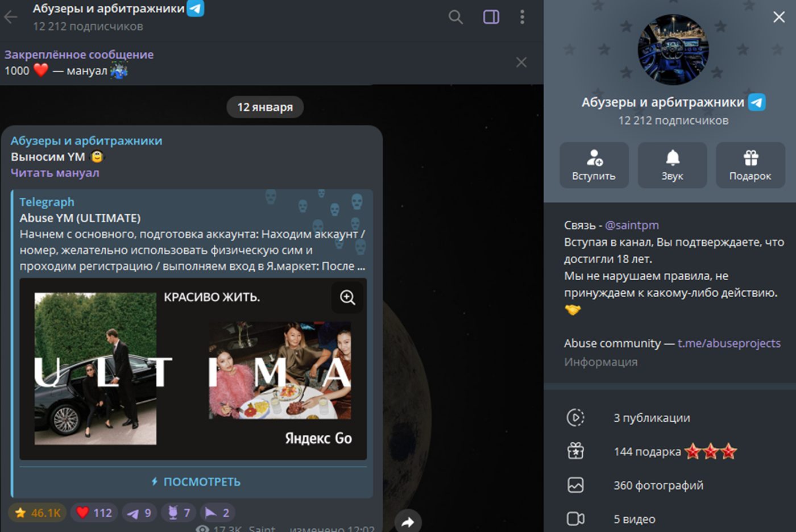Click the Читать мануал link
This screenshot has width=796, height=532.
coord(55,173)
